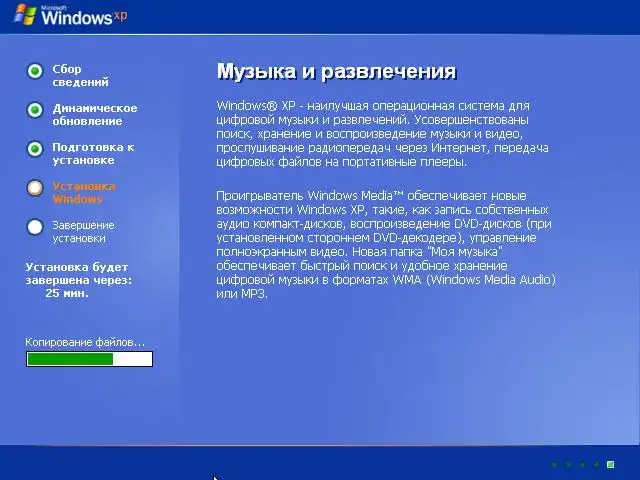Click the Windows XP logo flag

click(24, 15)
